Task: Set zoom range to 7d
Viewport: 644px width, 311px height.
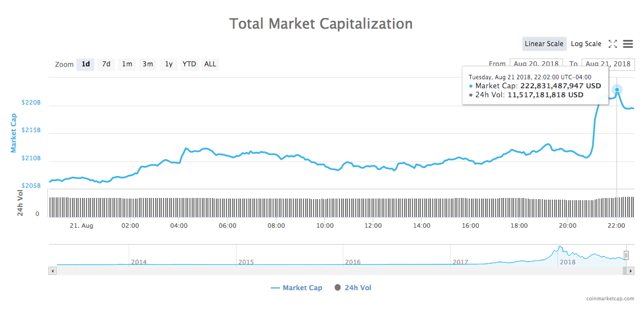Action: tap(106, 64)
